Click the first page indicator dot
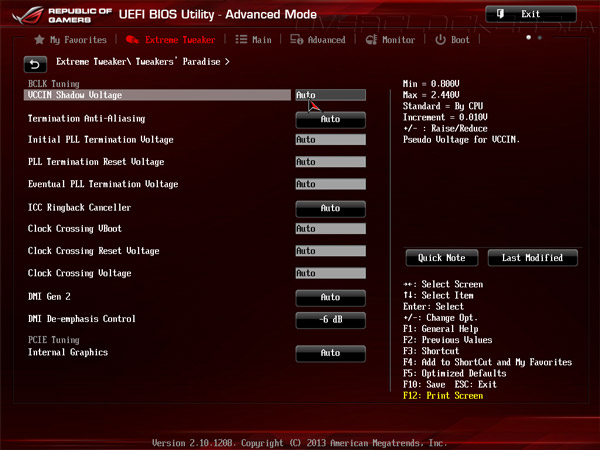Screen dimensions: 600x450 (x=528, y=38)
